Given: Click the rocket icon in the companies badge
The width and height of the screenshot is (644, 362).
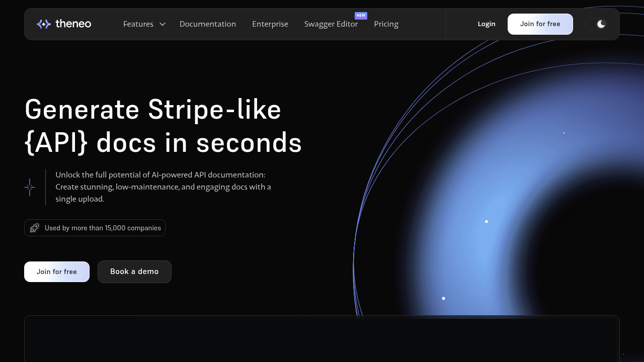Looking at the screenshot, I should click(34, 228).
